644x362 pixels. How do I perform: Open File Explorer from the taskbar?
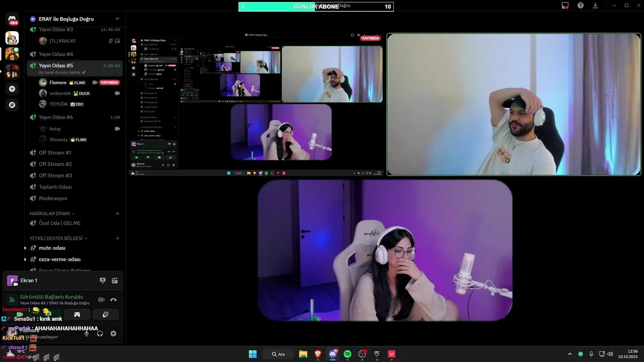point(303,354)
